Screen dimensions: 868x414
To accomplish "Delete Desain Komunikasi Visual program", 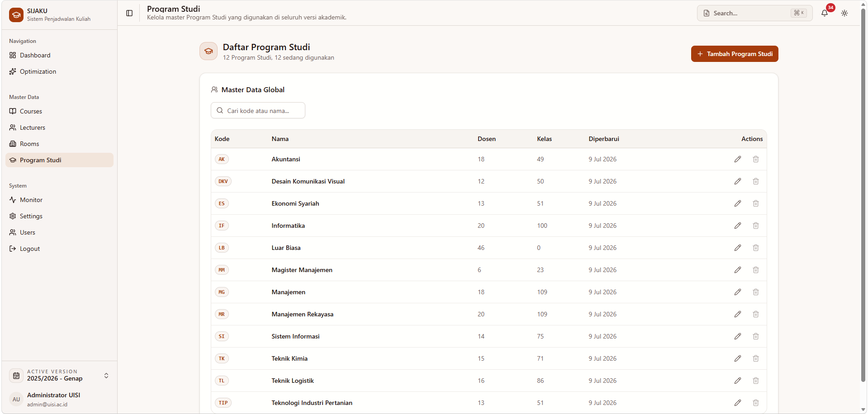I will [756, 181].
